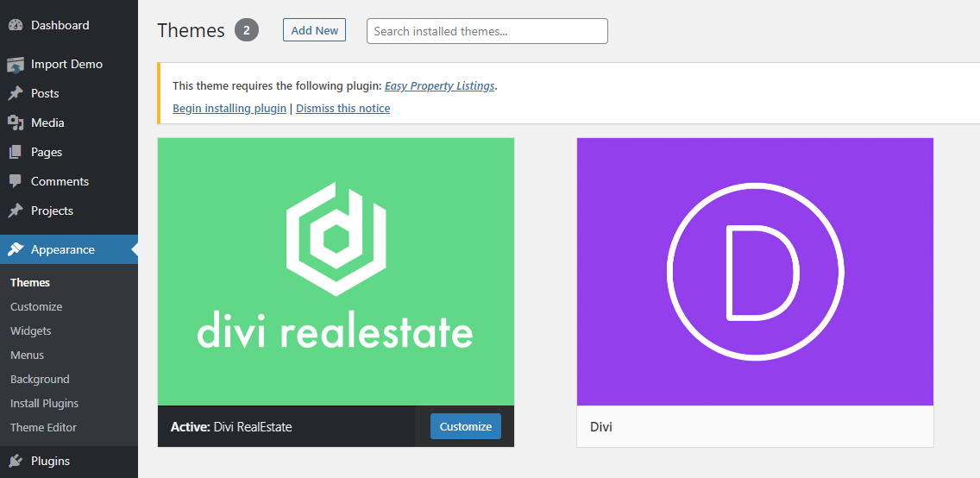The image size is (980, 478).
Task: Open the Widgets submenu
Action: (x=31, y=331)
